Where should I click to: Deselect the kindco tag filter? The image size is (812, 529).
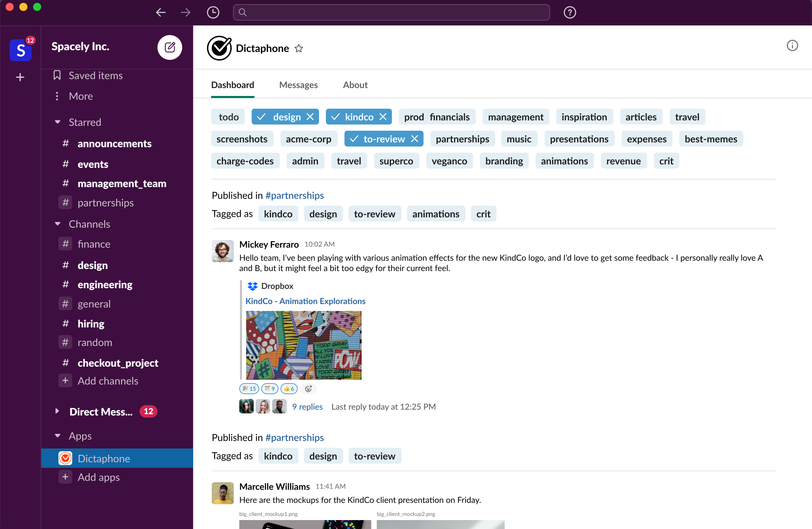[359, 117]
